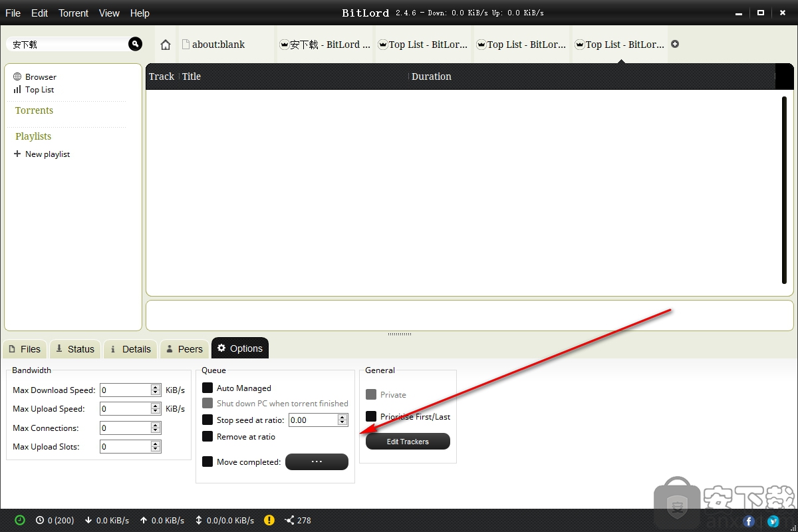Click the yellow warning icon in status bar
798x532 pixels.
269,520
